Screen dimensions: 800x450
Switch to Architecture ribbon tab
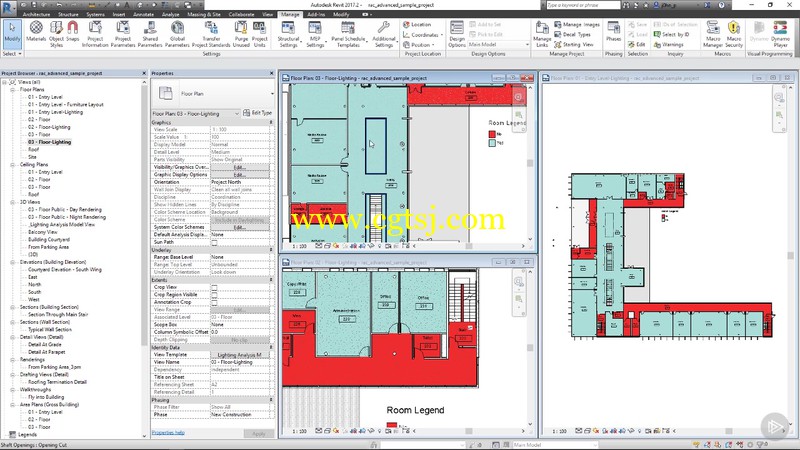[37, 14]
